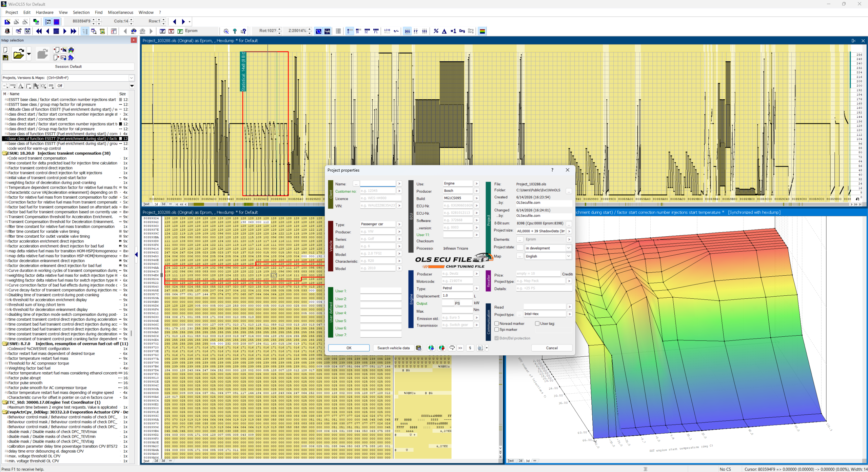Open the Miscellaneous menu

point(120,13)
